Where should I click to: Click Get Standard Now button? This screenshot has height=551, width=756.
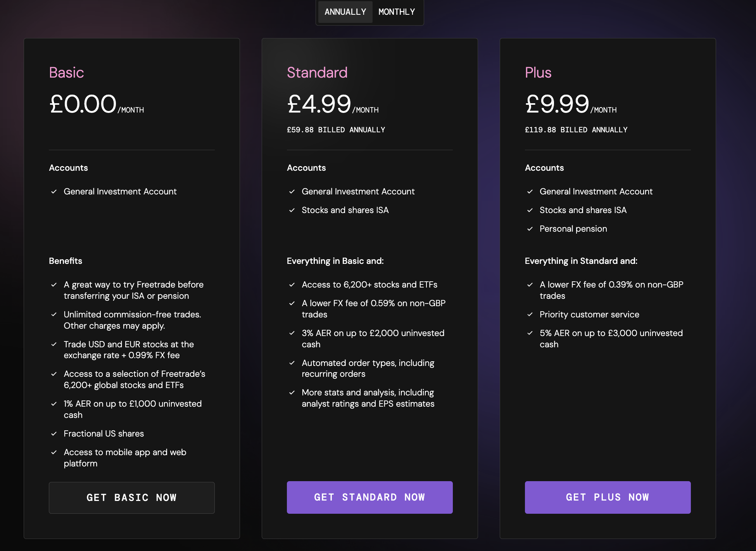370,497
